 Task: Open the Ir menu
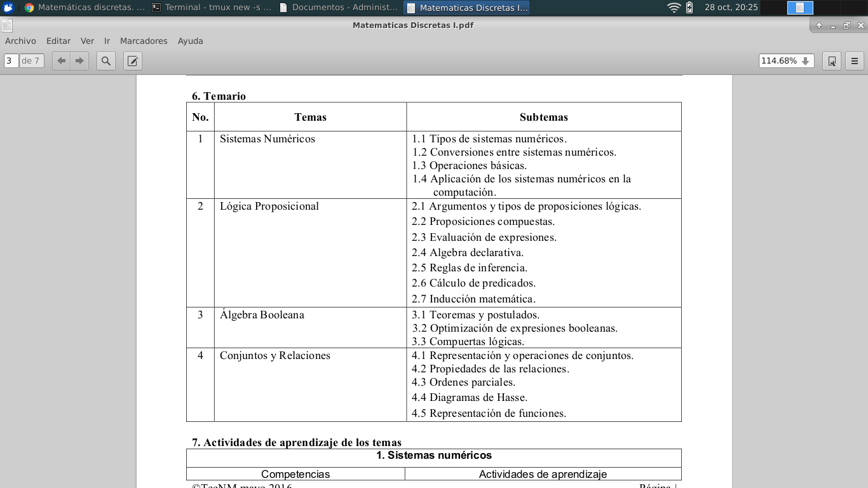click(107, 41)
